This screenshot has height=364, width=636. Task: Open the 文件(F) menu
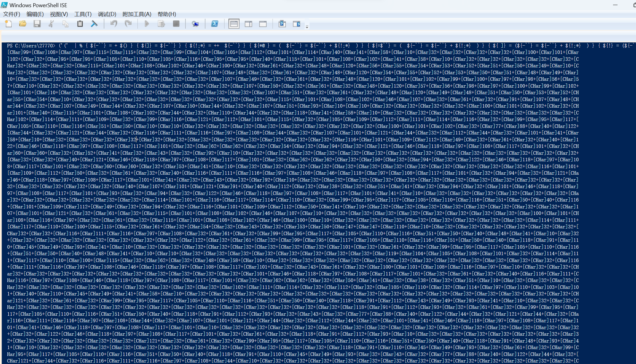12,14
